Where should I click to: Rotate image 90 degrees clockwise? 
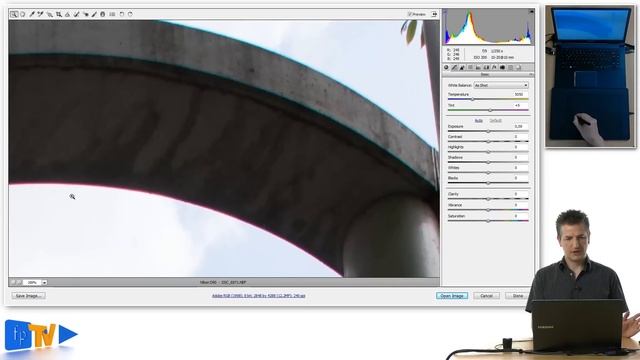click(130, 14)
